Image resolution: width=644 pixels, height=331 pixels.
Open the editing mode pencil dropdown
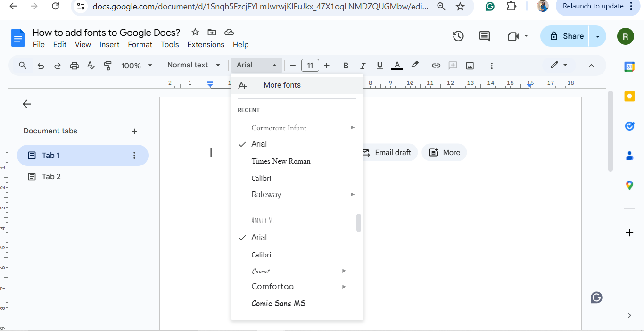559,65
